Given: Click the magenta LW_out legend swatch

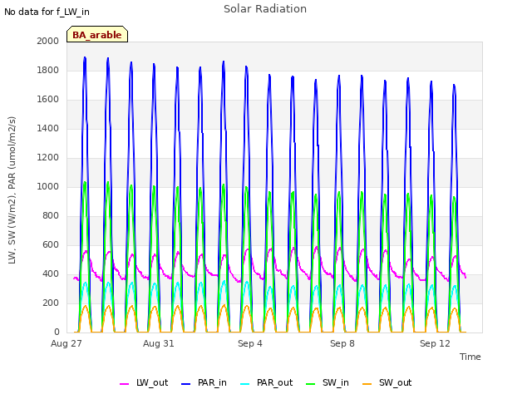Looking at the screenshot, I should point(124,384).
